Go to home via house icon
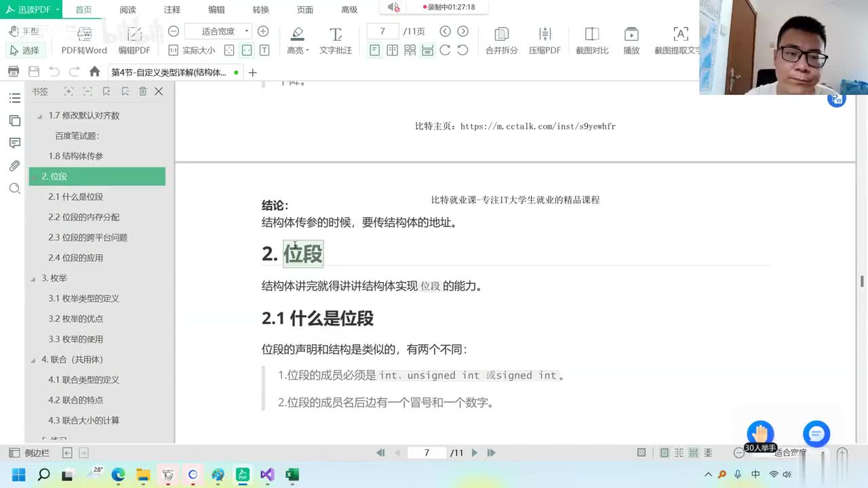 pyautogui.click(x=95, y=72)
